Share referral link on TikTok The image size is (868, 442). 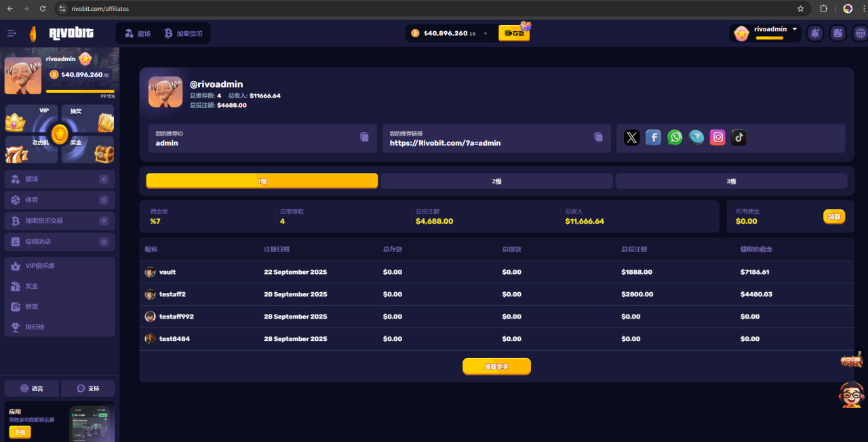click(x=739, y=138)
